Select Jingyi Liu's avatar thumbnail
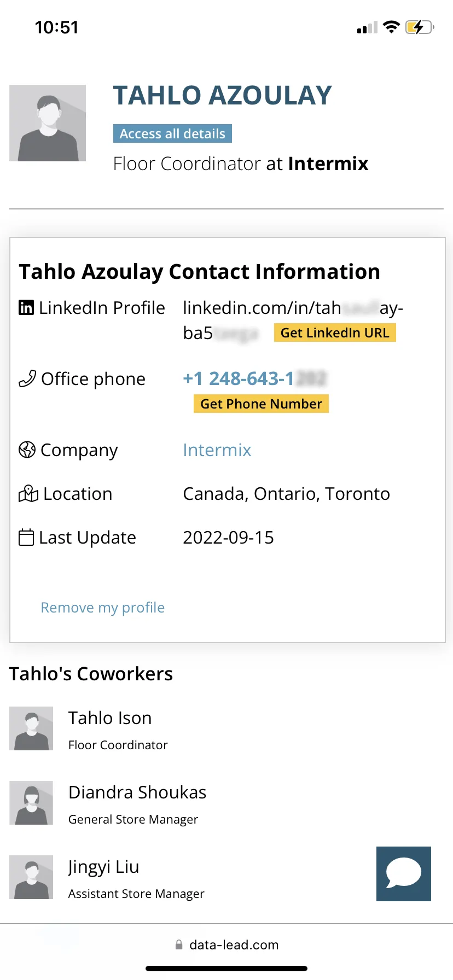 click(x=31, y=877)
